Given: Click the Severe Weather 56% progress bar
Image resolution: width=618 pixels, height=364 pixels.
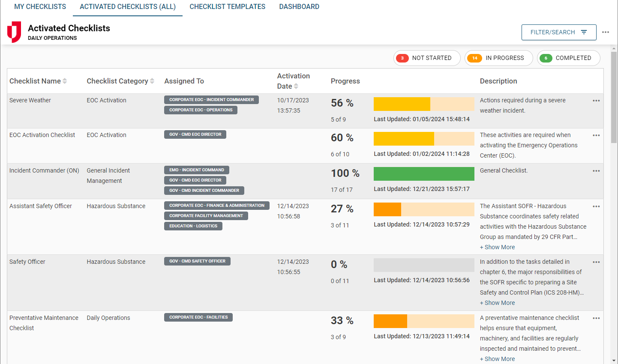Looking at the screenshot, I should tap(423, 104).
